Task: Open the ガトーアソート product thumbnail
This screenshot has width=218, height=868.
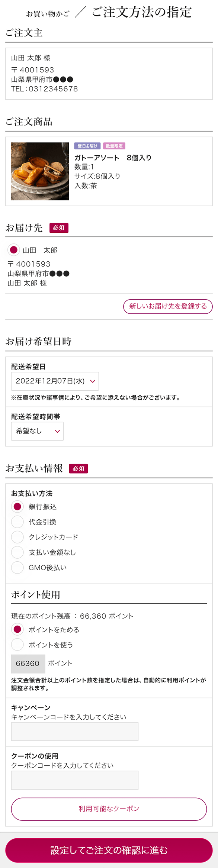Action: pyautogui.click(x=40, y=171)
